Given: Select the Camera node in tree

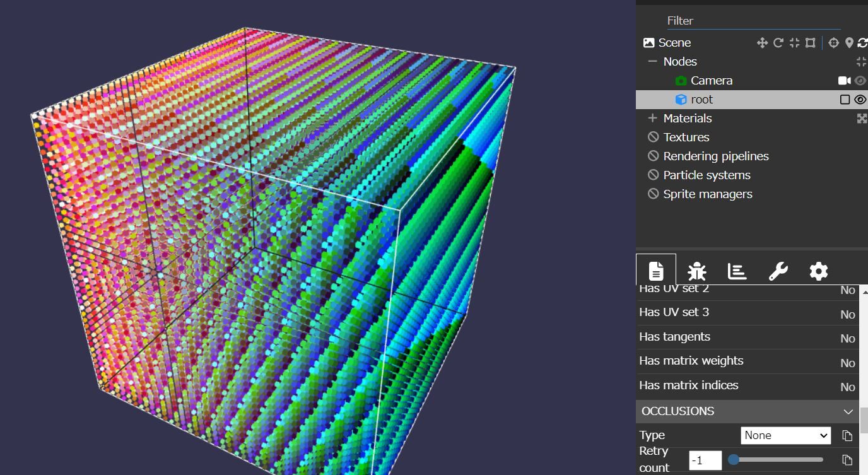Looking at the screenshot, I should coord(712,81).
